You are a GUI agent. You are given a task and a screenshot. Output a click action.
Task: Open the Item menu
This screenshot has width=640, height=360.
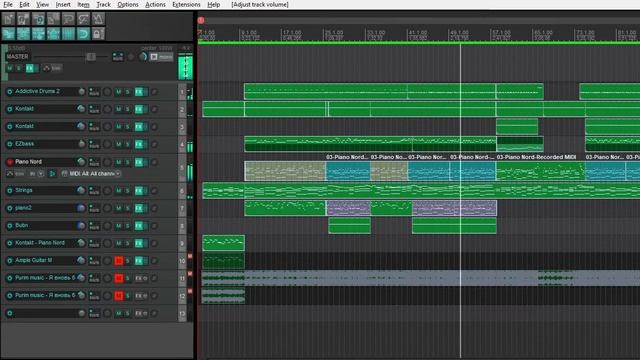pyautogui.click(x=83, y=4)
